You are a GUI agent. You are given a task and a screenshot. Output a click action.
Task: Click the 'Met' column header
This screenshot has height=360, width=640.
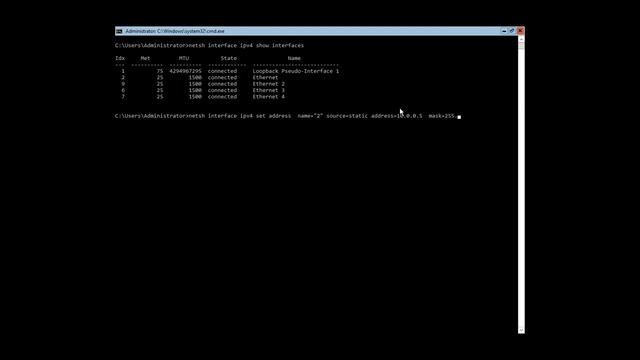tap(145, 58)
